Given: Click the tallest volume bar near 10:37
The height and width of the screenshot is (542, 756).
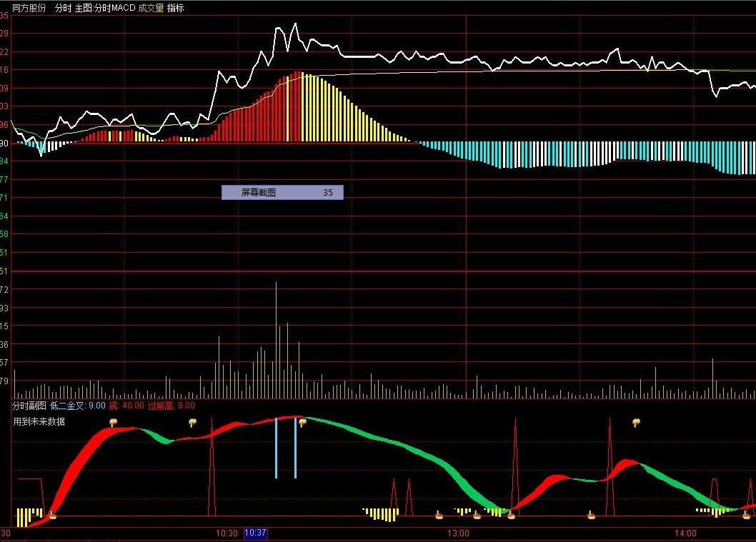Looking at the screenshot, I should [277, 340].
